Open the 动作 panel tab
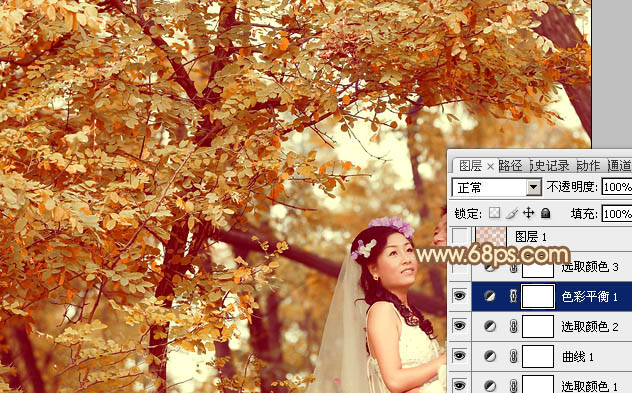 pos(588,166)
